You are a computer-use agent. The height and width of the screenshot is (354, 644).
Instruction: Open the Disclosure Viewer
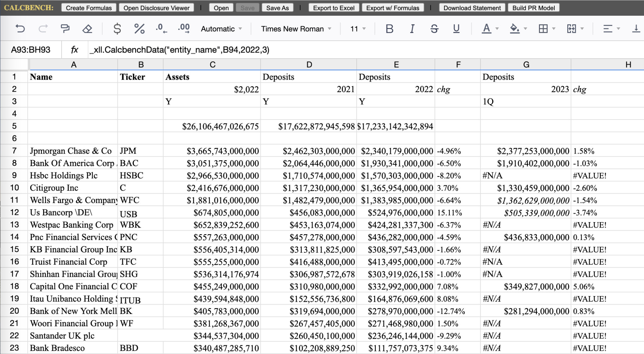(x=156, y=8)
